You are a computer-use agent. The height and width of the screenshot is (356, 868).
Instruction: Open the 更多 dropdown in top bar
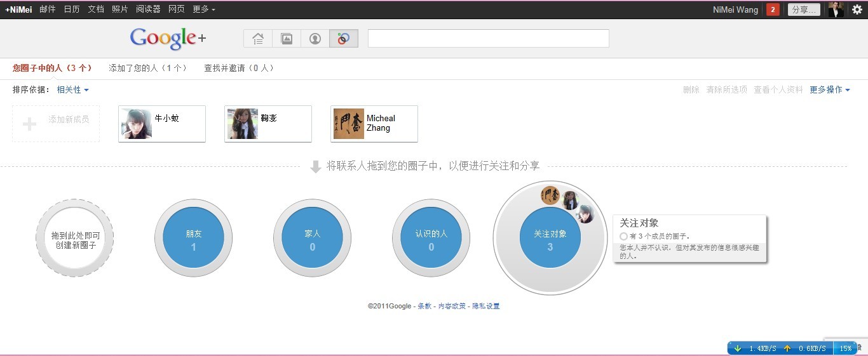pyautogui.click(x=204, y=10)
